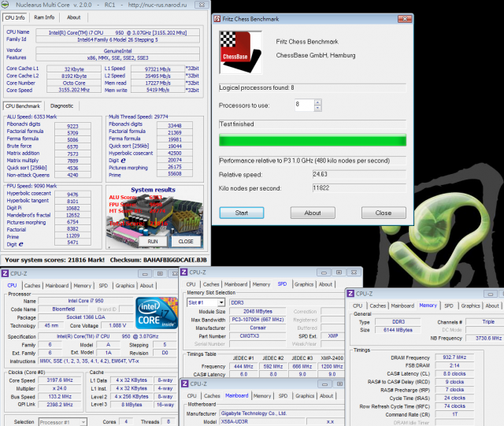Open the About tab in Nuclearus
504x426 pixels.
(73, 17)
